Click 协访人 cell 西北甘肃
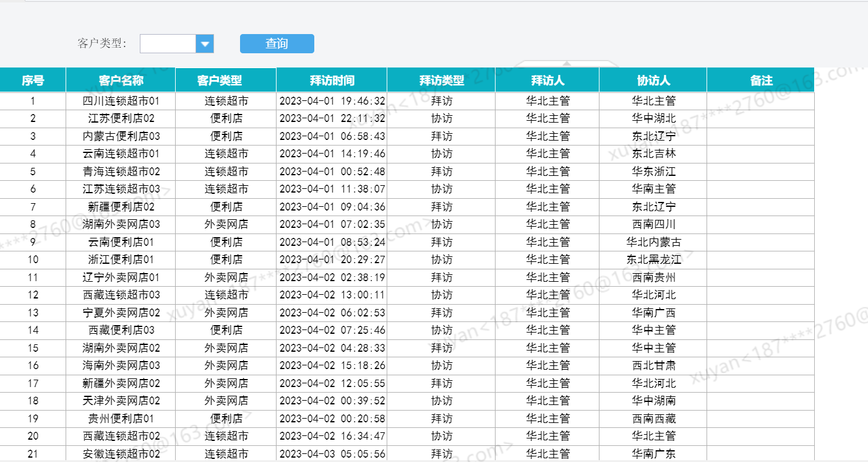Image resolution: width=868 pixels, height=462 pixels. (653, 365)
